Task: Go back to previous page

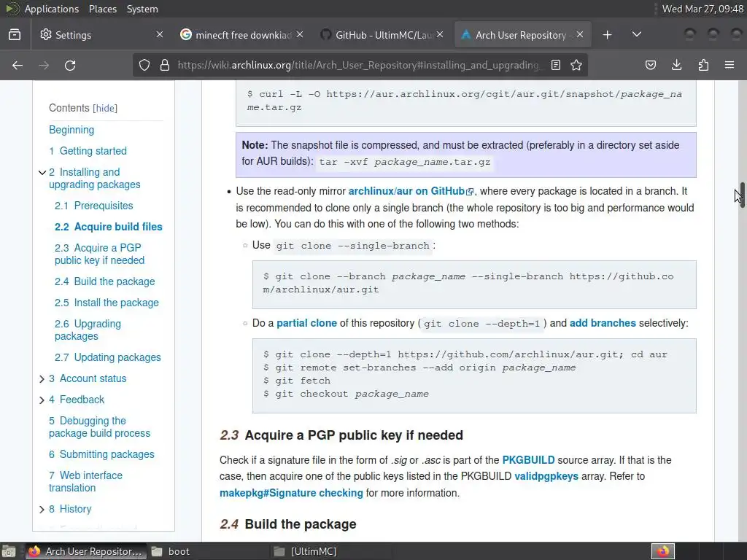Action: 18,65
